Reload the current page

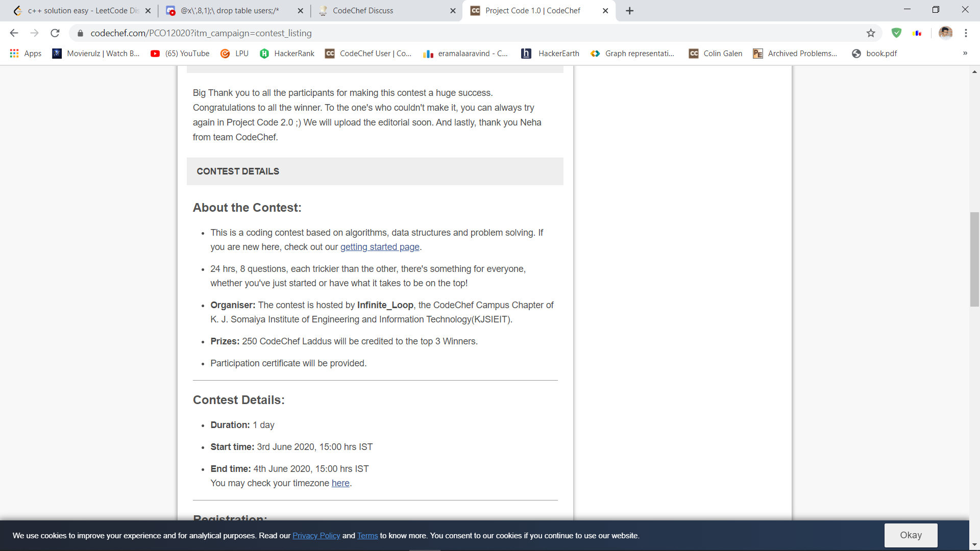(55, 33)
